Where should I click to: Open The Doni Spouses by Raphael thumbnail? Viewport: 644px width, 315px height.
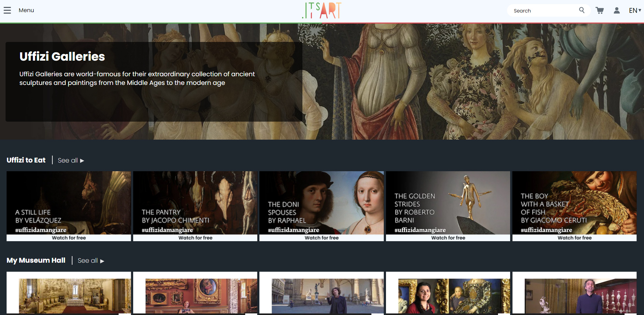pos(321,203)
